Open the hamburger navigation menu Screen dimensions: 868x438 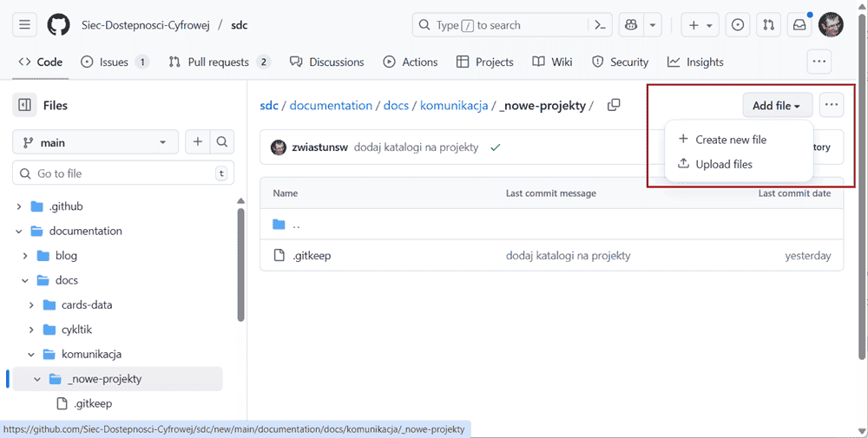point(25,25)
